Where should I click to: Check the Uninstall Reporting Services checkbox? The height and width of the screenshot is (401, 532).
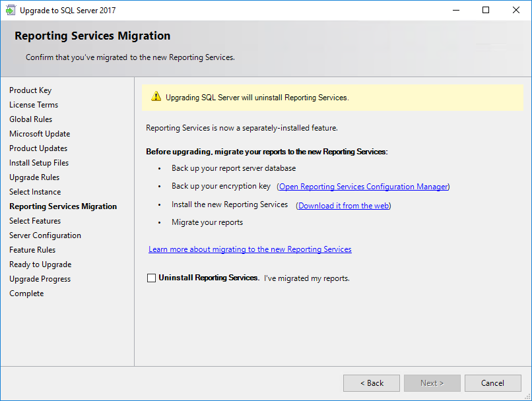coord(151,278)
